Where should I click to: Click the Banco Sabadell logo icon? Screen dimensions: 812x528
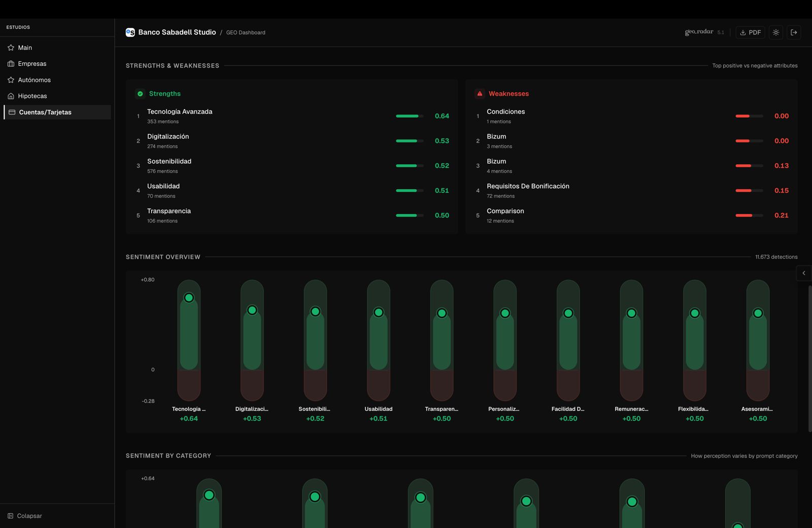point(130,32)
